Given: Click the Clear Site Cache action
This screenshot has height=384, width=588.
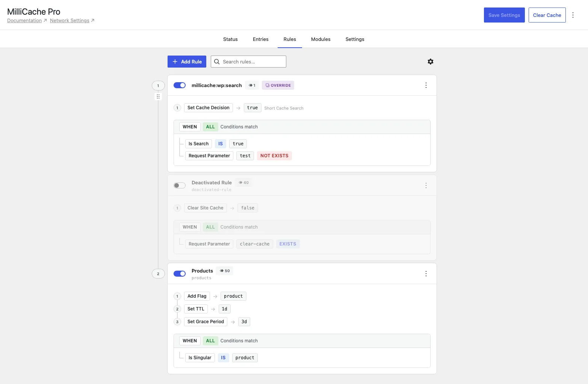Looking at the screenshot, I should click(x=206, y=208).
